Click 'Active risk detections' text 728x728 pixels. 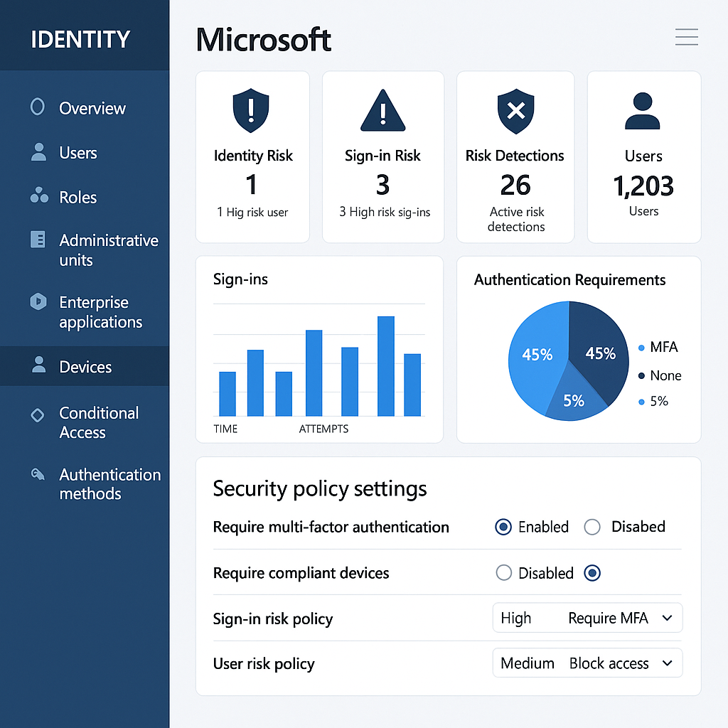coord(516,219)
